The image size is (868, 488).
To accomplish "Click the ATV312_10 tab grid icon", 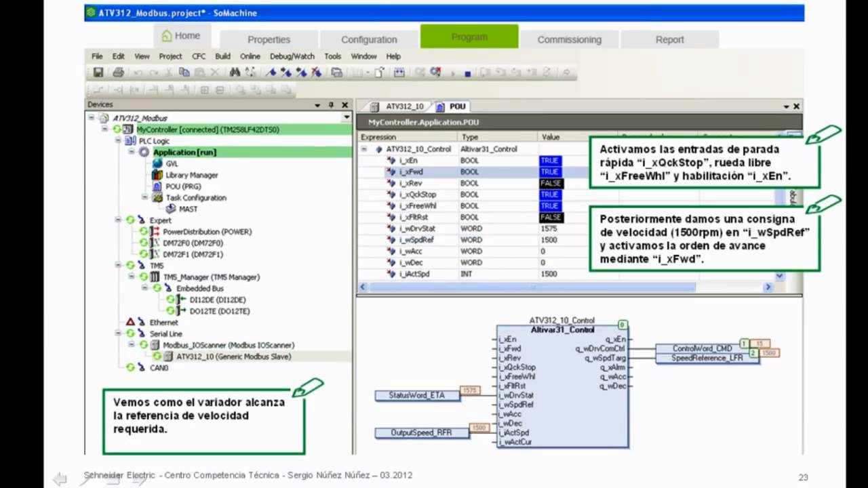I will (374, 106).
